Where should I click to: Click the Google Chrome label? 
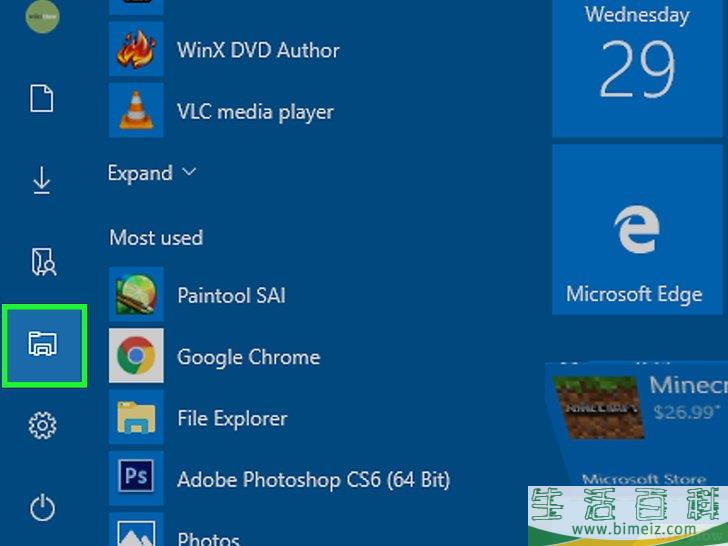point(249,357)
